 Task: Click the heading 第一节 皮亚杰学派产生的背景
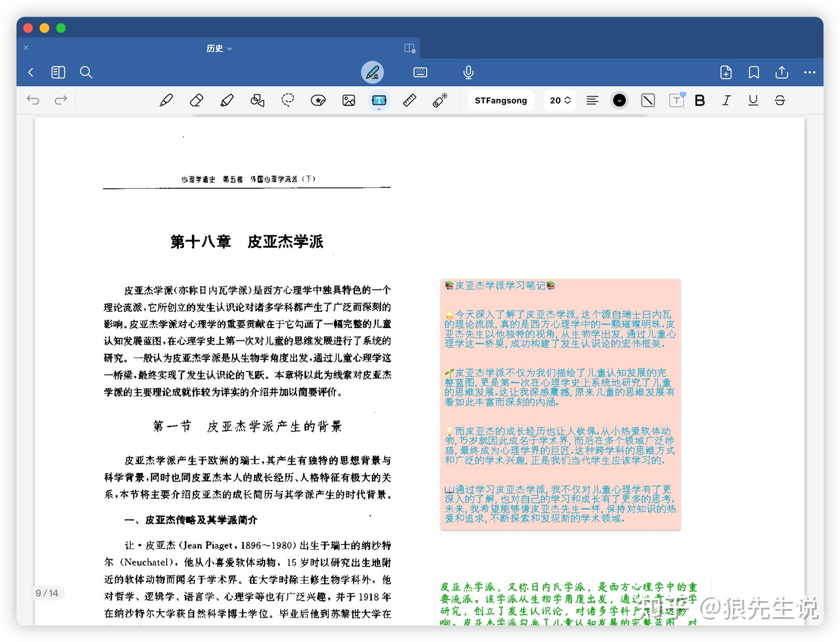pyautogui.click(x=247, y=426)
